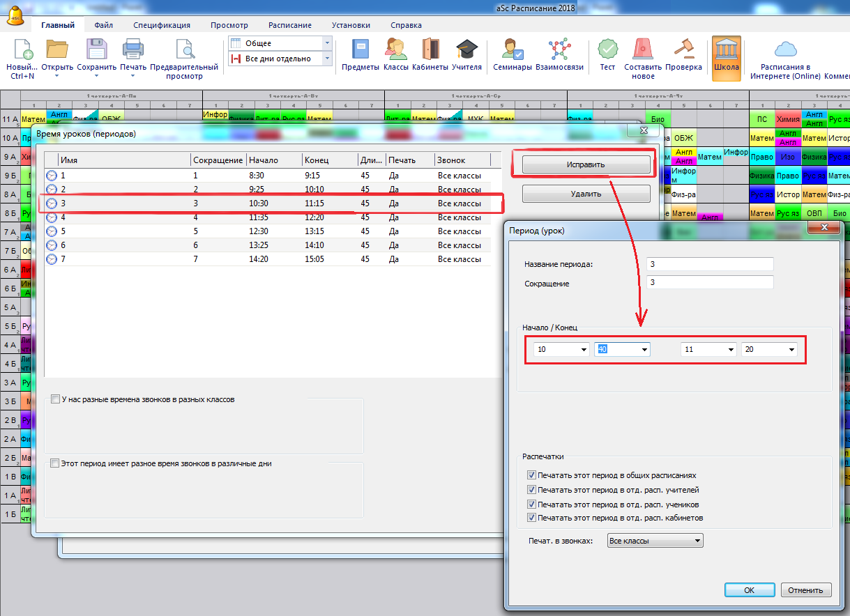
Task: Open Кабинеты (Classrooms) door icon
Action: 430,50
